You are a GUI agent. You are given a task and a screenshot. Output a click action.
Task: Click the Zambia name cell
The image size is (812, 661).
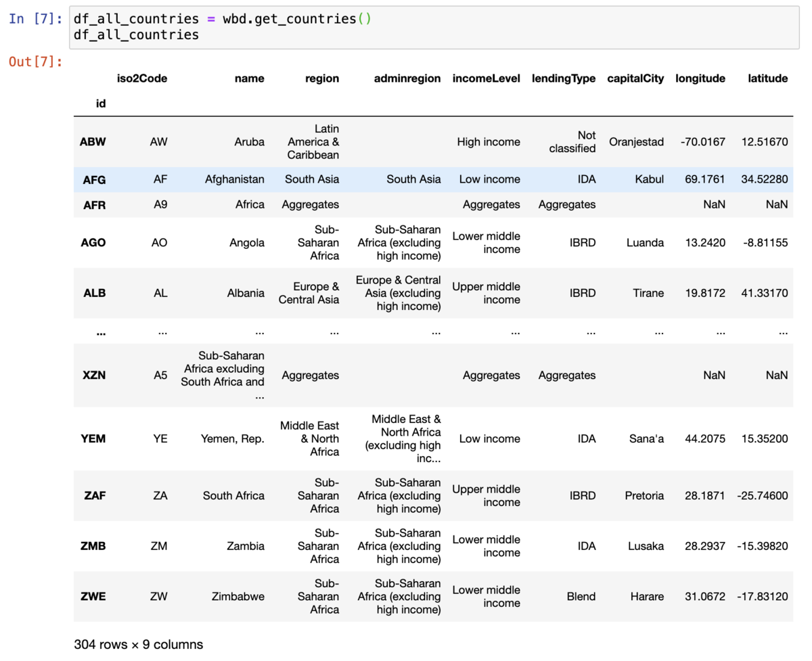tap(246, 546)
